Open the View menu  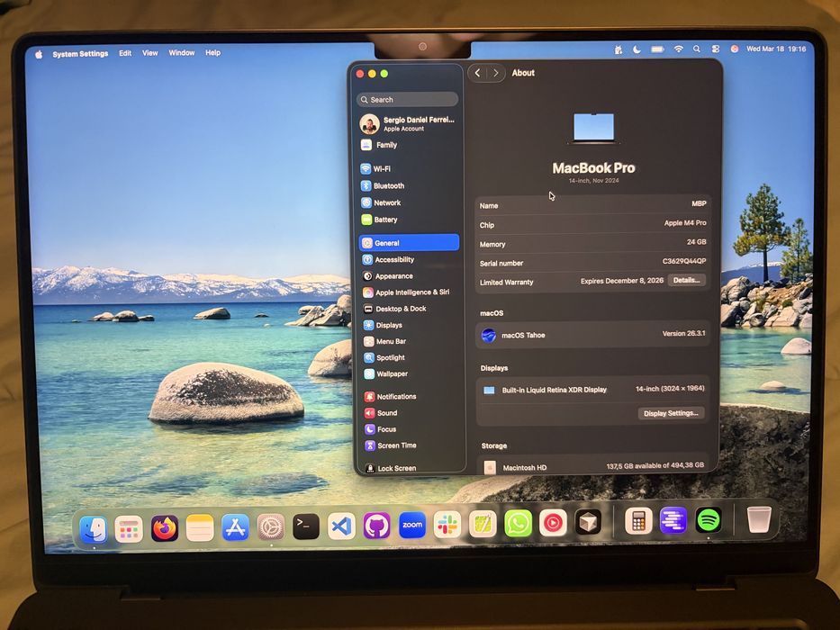click(150, 53)
